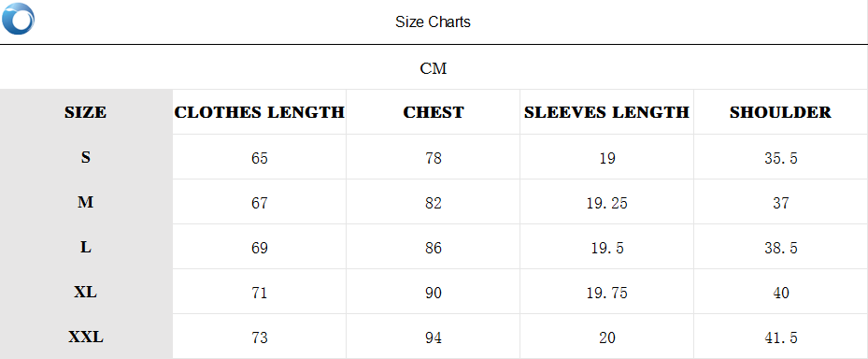The image size is (868, 359).
Task: Click the shoulder value 38.5 cell
Action: [780, 248]
